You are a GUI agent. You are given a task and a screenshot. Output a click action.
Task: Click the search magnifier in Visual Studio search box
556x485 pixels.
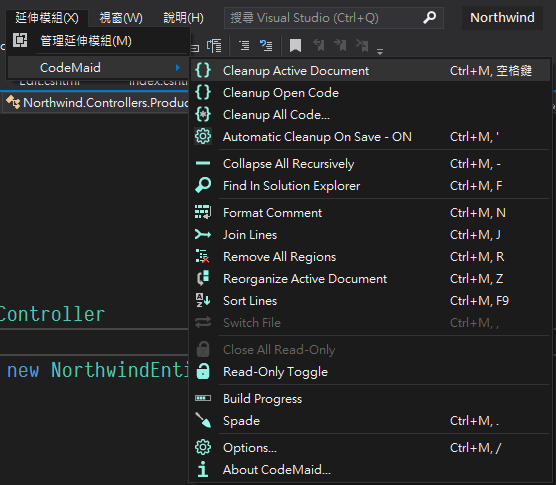429,17
